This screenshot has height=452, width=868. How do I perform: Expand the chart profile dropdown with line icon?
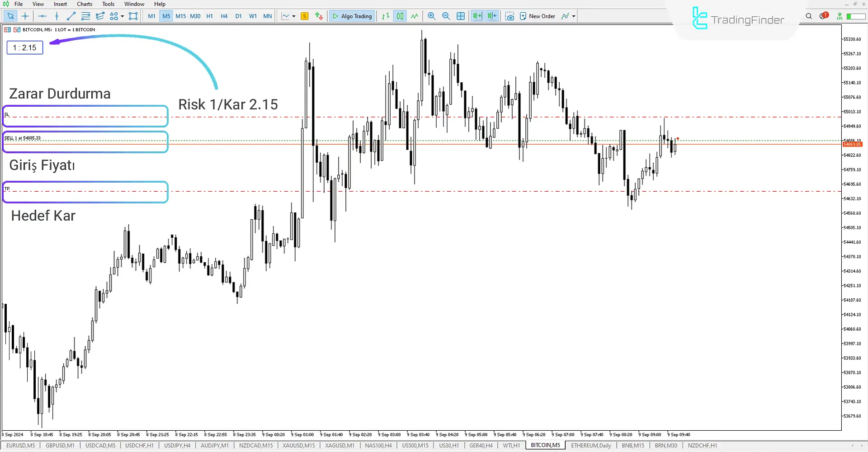293,16
